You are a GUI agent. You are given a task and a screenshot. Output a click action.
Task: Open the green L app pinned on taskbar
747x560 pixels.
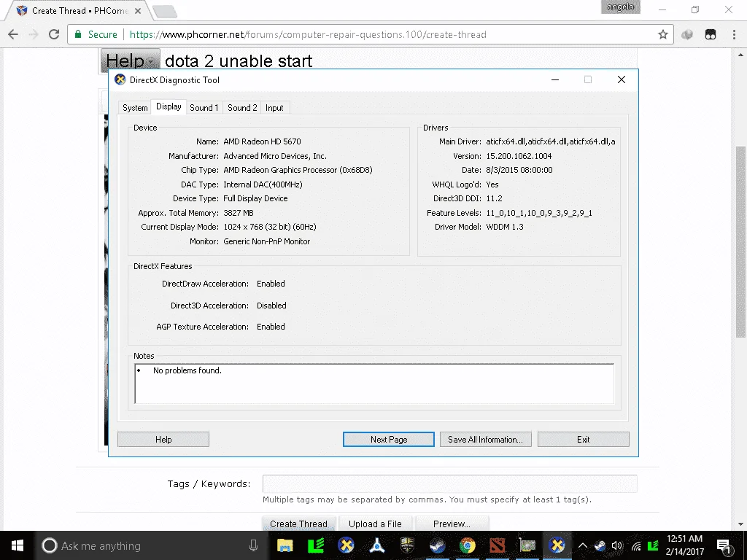(x=316, y=545)
